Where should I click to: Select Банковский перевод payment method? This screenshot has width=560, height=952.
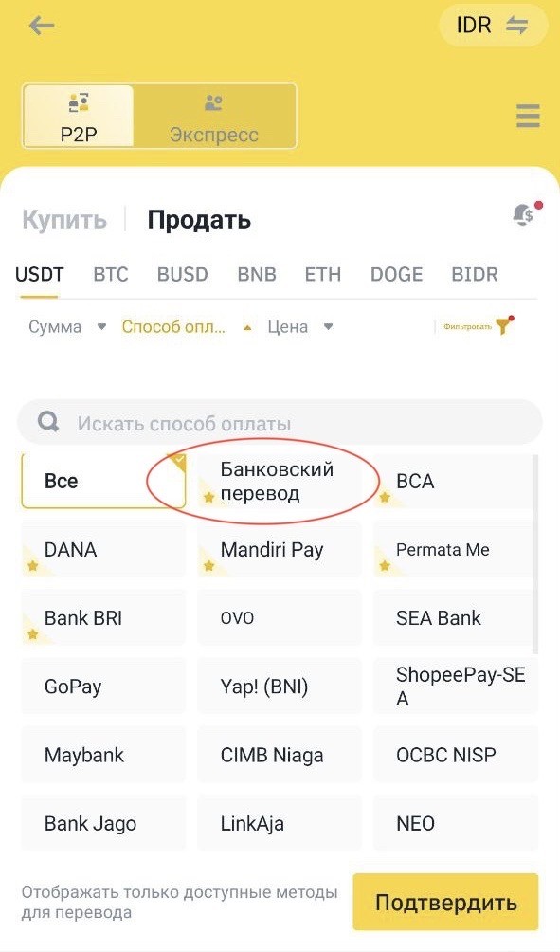coord(280,481)
